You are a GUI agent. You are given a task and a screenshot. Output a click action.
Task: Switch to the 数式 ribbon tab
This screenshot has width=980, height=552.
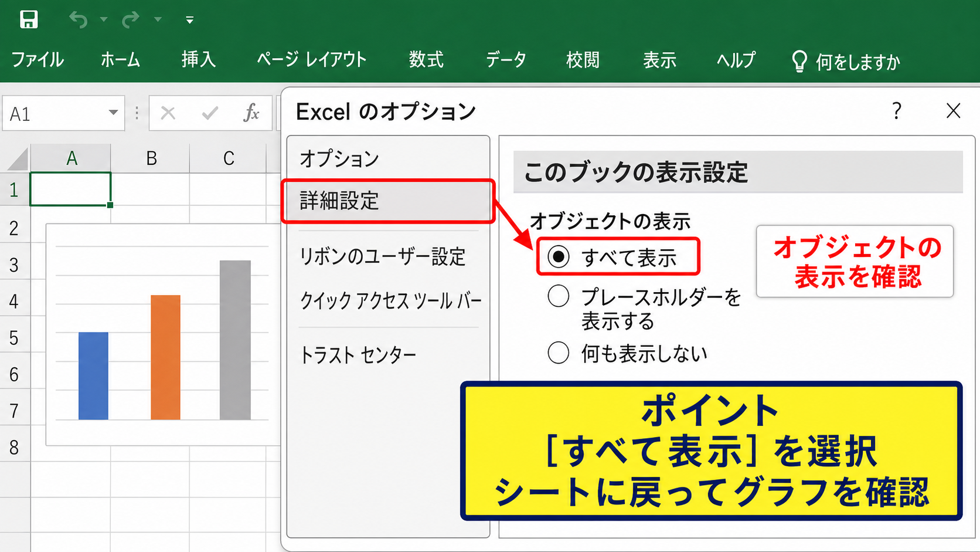[x=426, y=59]
